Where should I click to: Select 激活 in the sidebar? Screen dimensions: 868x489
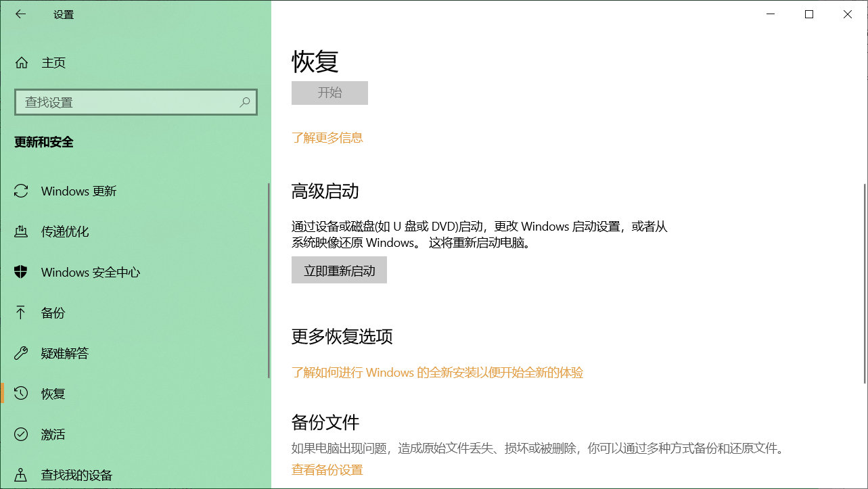135,434
